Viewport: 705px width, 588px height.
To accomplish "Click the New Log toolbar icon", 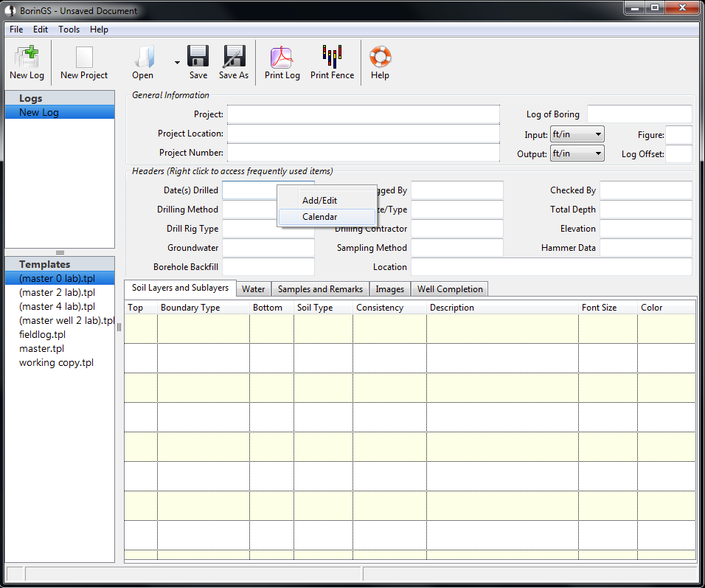I will (27, 56).
